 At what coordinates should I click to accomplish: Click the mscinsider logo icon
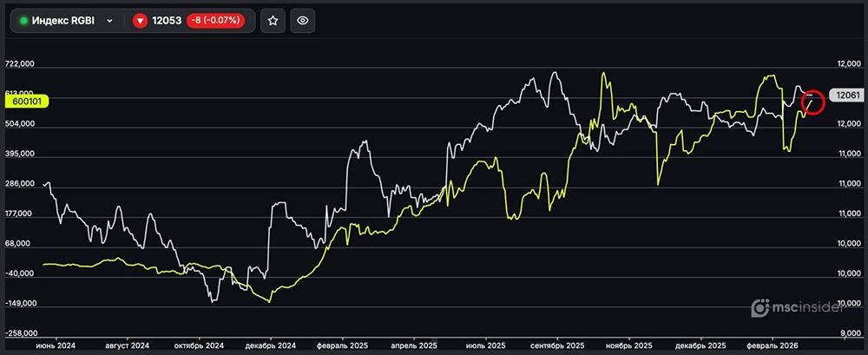760,307
